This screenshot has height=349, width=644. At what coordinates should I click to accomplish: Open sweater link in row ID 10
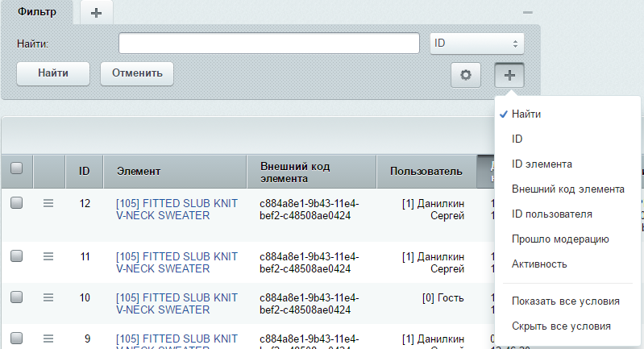tap(177, 303)
